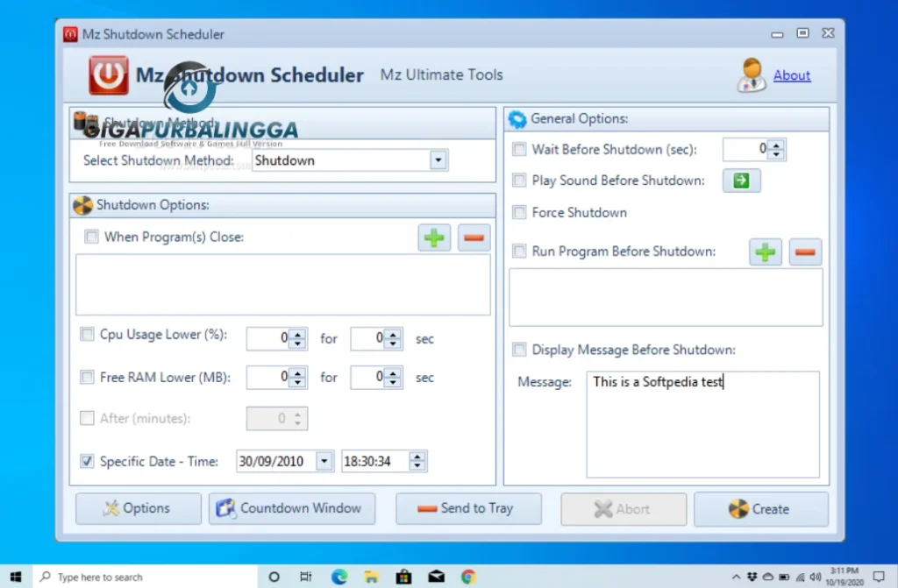
Task: Remove a Run Before Shutdown program entry
Action: pos(805,251)
